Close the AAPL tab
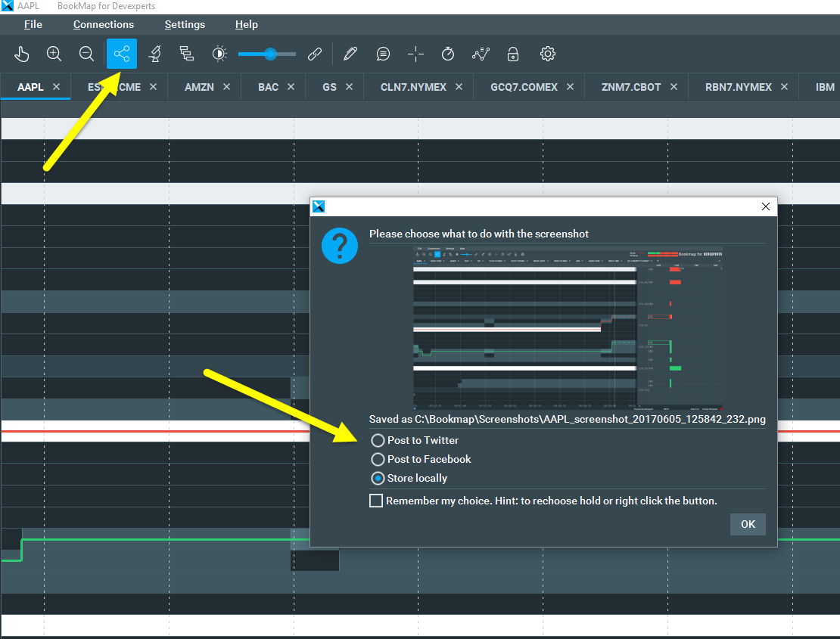 (56, 87)
